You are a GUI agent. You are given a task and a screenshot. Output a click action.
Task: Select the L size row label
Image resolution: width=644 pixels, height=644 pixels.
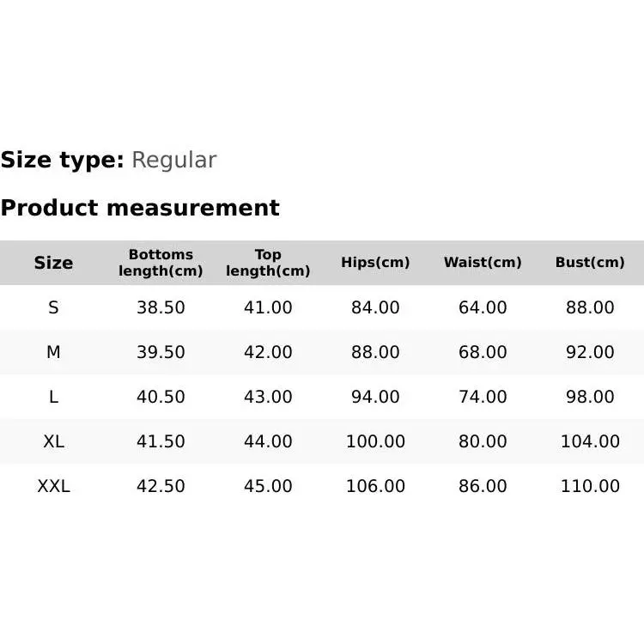click(53, 397)
